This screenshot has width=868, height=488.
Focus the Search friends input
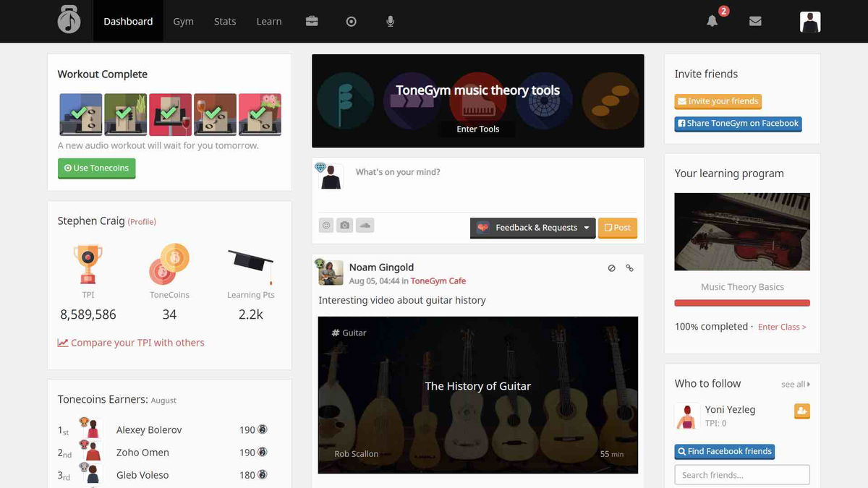742,475
